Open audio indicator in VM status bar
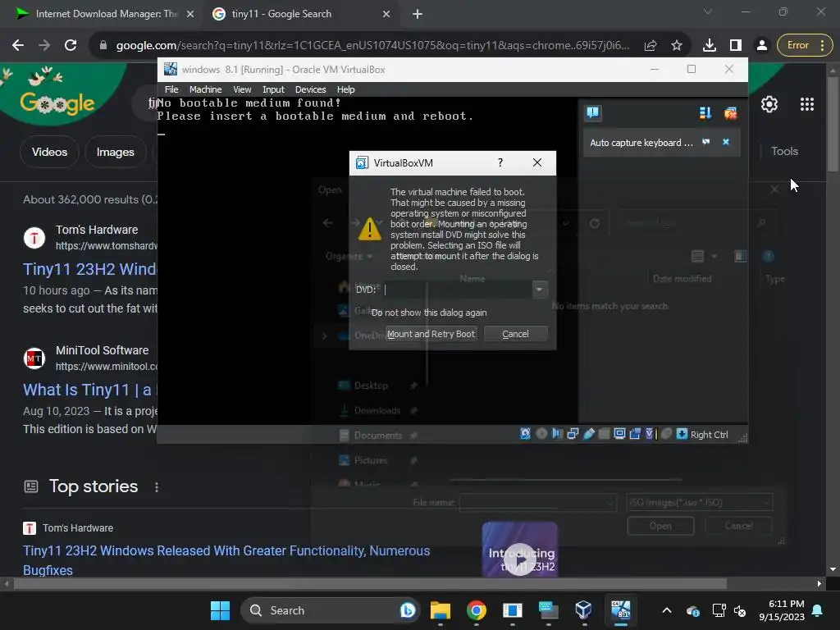The image size is (840, 630). click(557, 434)
